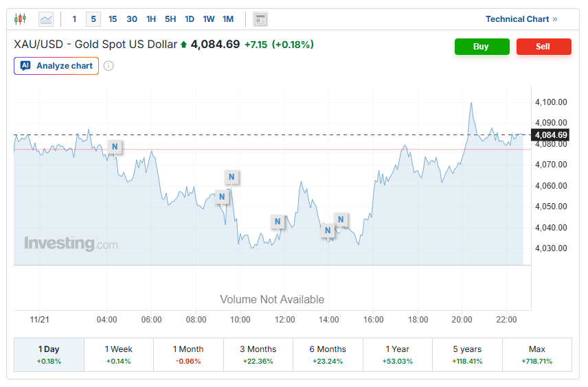Open the news marker near 04:00
The width and height of the screenshot is (588, 387).
(x=115, y=147)
